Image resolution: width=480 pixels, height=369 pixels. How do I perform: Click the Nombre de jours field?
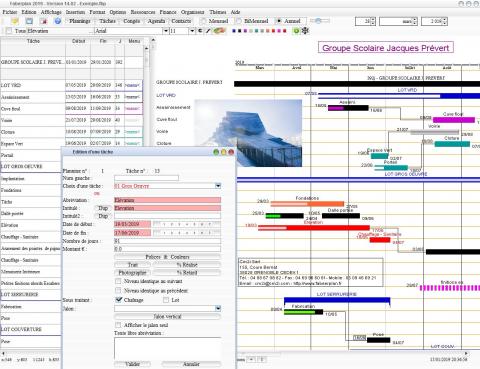pyautogui.click(x=167, y=241)
